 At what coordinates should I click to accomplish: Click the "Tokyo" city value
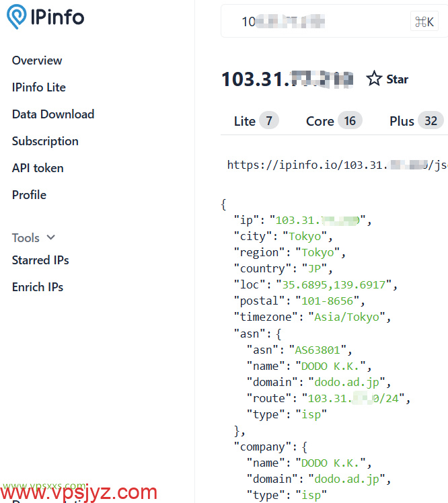point(305,237)
